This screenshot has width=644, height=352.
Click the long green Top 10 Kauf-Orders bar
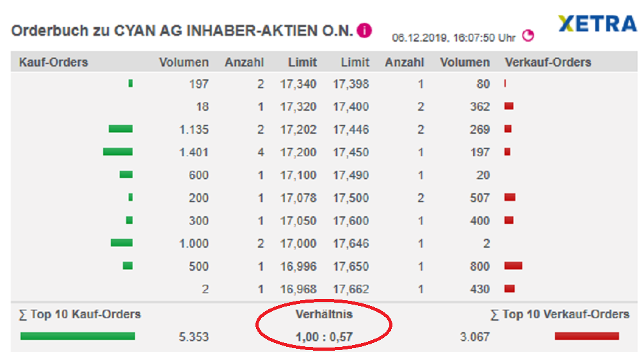(77, 336)
